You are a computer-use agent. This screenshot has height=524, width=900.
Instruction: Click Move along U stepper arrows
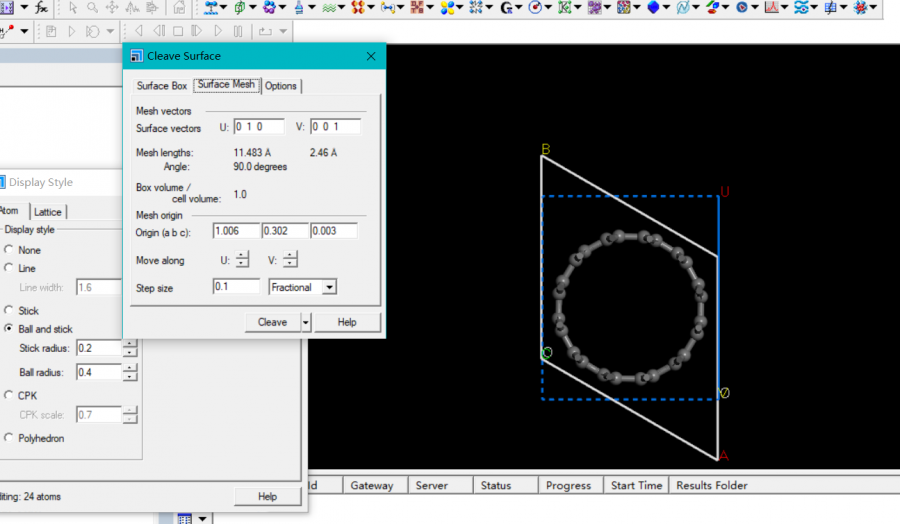[x=242, y=259]
